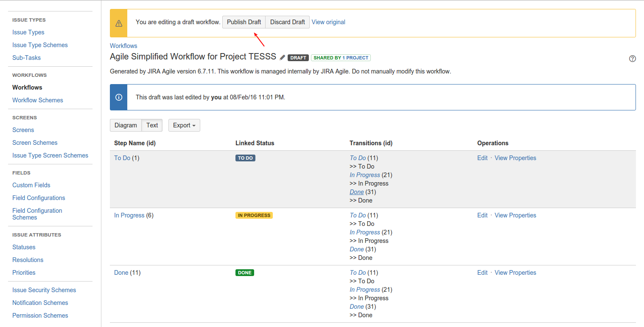View Properties of the Done step
This screenshot has width=644, height=327.
(515, 273)
